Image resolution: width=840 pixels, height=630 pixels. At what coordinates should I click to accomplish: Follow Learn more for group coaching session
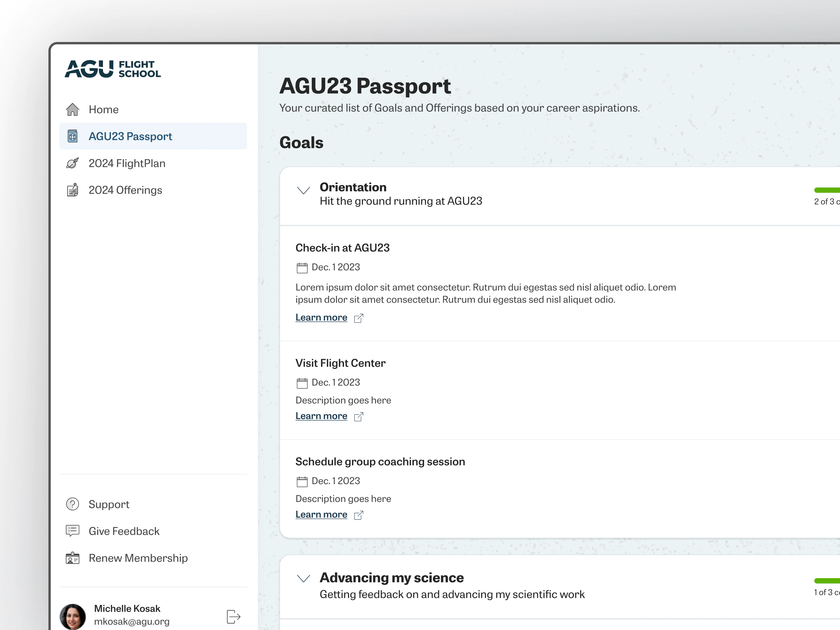tap(321, 514)
